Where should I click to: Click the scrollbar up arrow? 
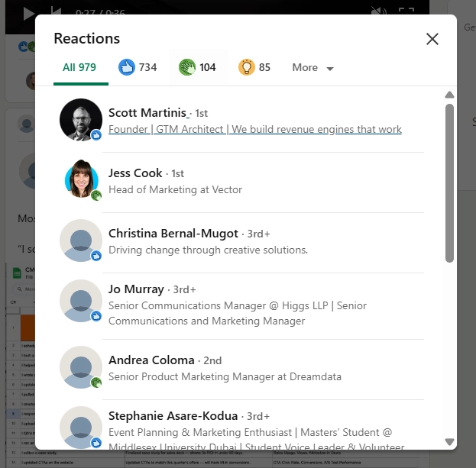pyautogui.click(x=449, y=95)
